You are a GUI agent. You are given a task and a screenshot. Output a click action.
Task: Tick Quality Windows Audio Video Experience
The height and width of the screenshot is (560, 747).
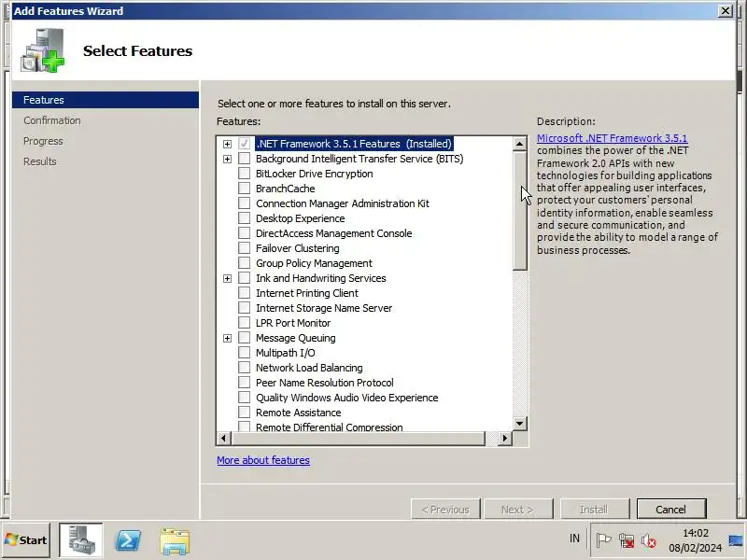tap(244, 398)
